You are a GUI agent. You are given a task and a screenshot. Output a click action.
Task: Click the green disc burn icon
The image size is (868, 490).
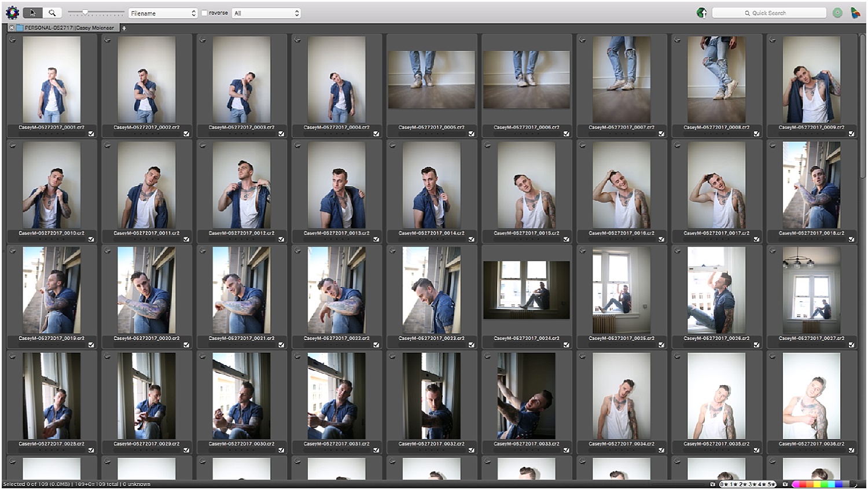[837, 13]
